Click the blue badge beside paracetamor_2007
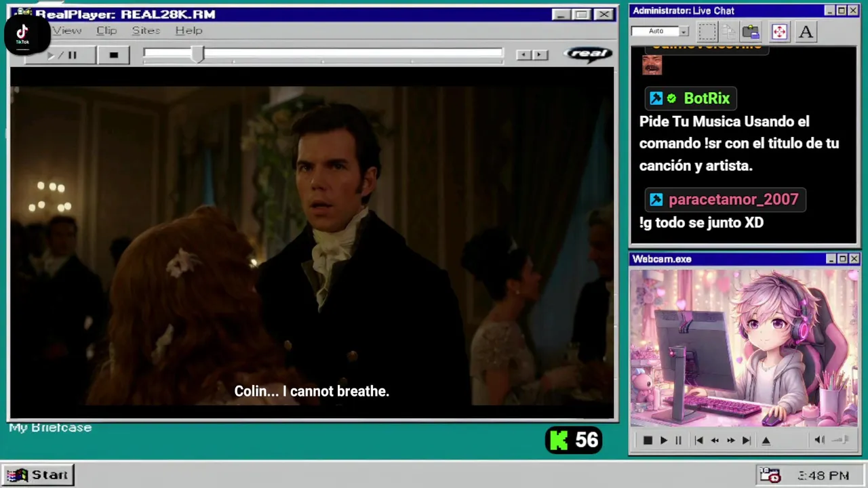 tap(656, 199)
